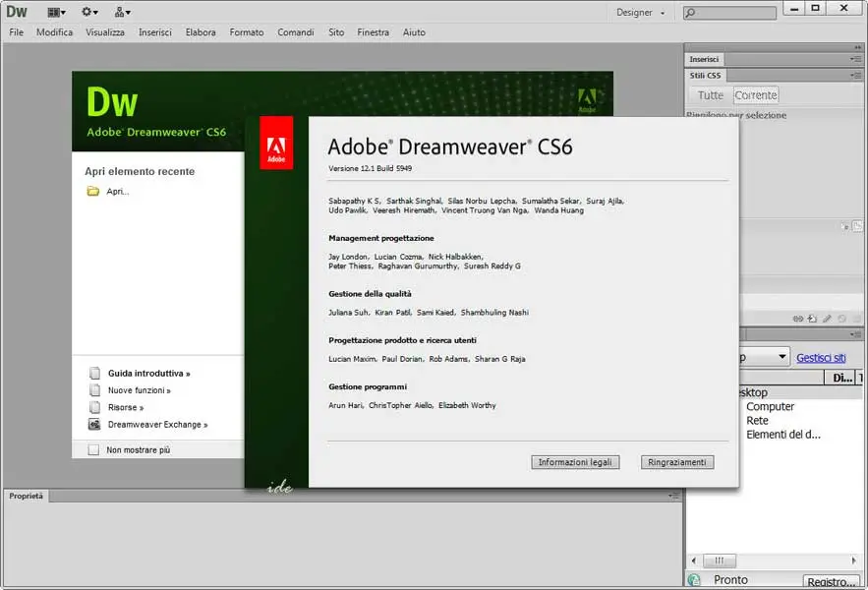Open the Layout menu icon in the application bar
The width and height of the screenshot is (868, 590).
click(x=56, y=12)
